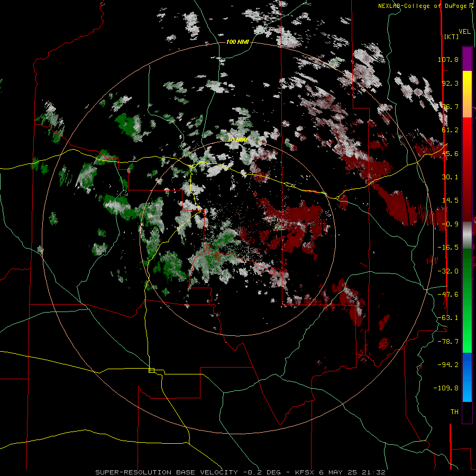Select the 30.1 scale value

[450, 177]
